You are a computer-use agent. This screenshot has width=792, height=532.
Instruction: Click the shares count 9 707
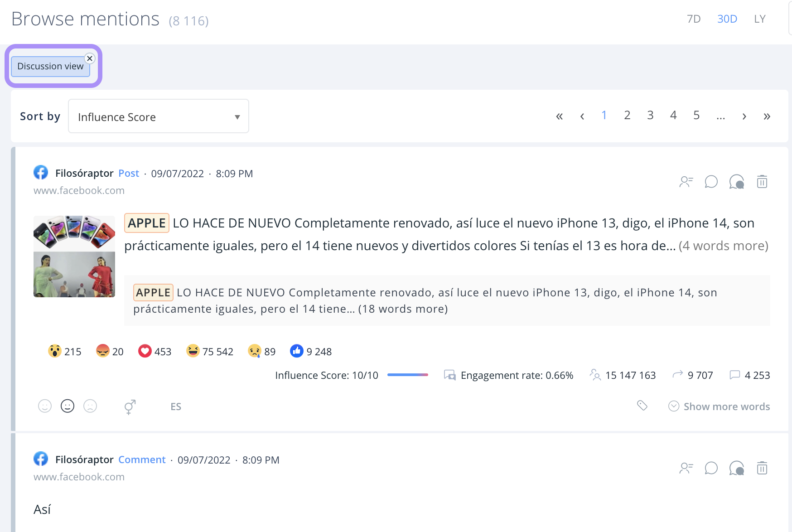click(x=693, y=375)
